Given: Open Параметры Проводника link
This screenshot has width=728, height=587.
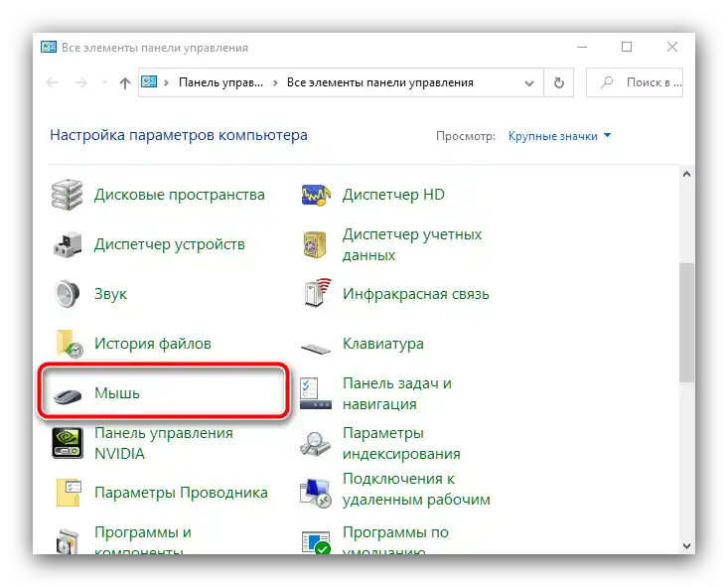Looking at the screenshot, I should [181, 493].
